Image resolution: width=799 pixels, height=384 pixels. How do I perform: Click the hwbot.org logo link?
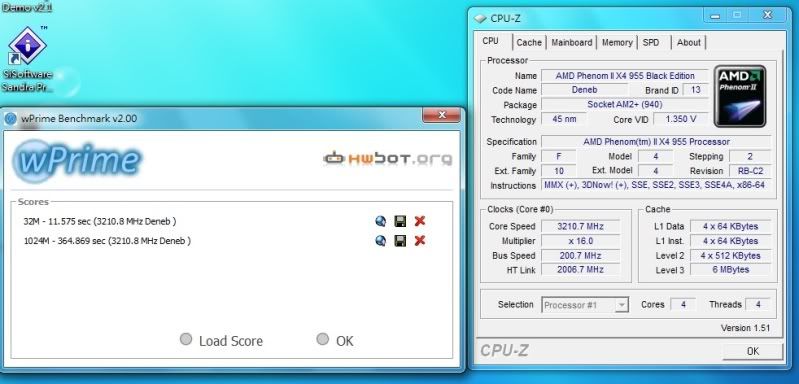(387, 158)
